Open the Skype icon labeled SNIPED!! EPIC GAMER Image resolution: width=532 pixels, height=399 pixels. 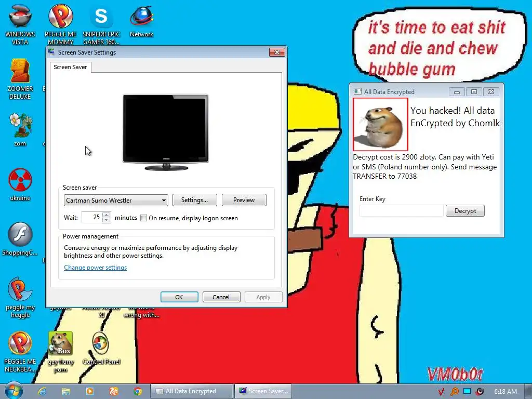101,24
